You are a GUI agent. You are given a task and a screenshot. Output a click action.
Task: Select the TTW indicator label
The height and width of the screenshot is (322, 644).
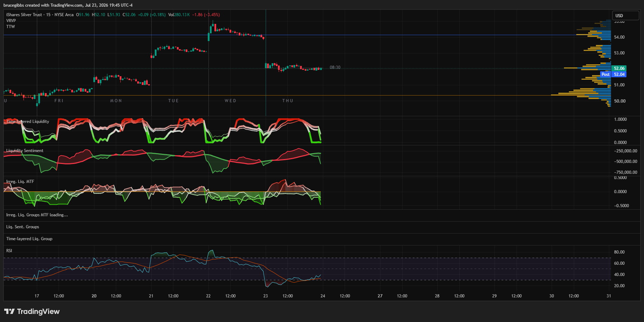point(11,27)
